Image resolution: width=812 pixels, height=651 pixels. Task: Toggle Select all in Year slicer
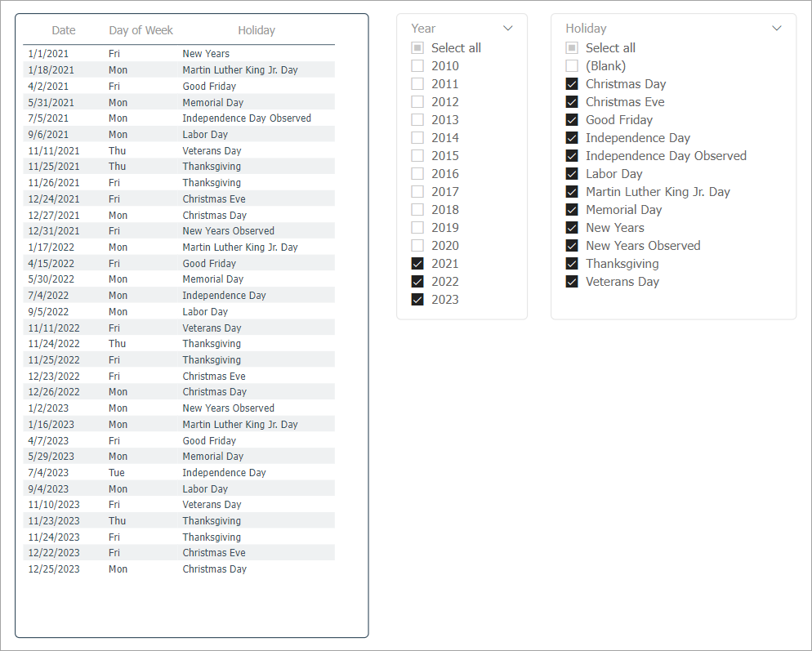pyautogui.click(x=417, y=48)
